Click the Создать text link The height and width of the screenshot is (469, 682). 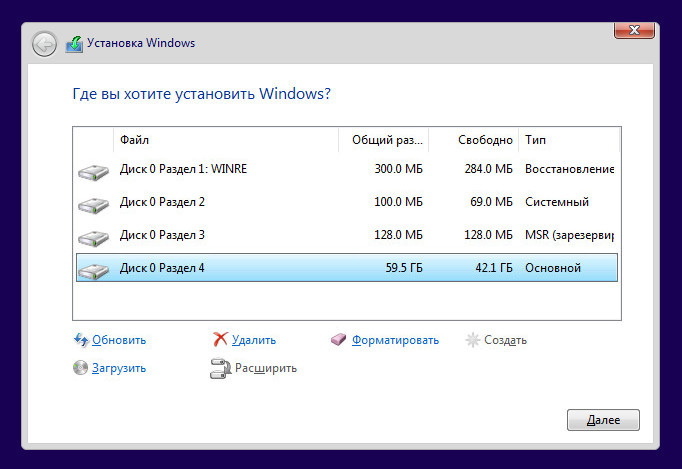(x=505, y=340)
